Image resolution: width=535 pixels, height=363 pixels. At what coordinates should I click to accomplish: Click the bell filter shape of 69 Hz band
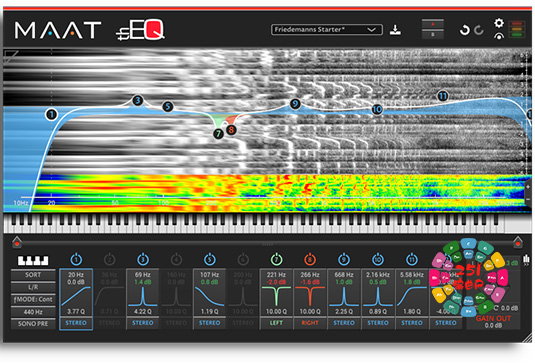coord(143,296)
